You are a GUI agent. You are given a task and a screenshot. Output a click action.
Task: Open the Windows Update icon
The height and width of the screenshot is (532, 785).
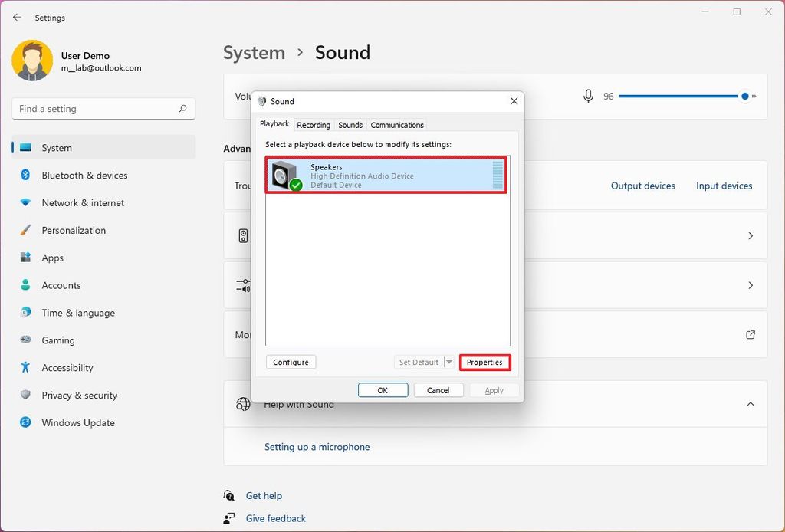tap(28, 423)
